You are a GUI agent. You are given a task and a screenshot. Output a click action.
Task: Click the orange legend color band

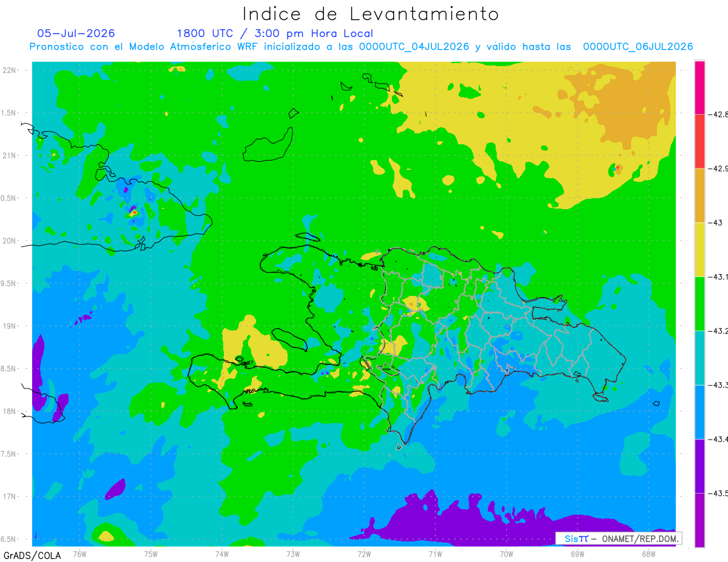(x=699, y=195)
